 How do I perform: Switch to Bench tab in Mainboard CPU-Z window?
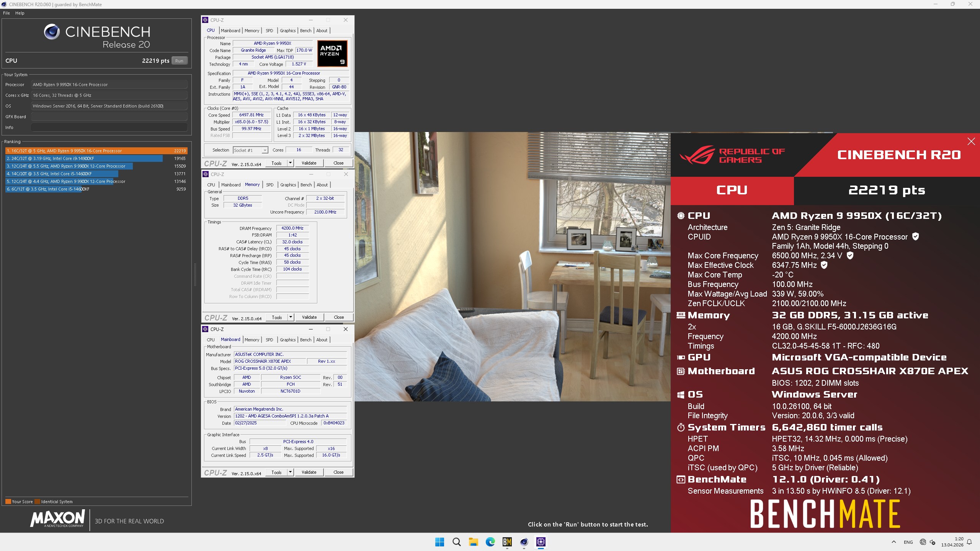click(x=306, y=340)
